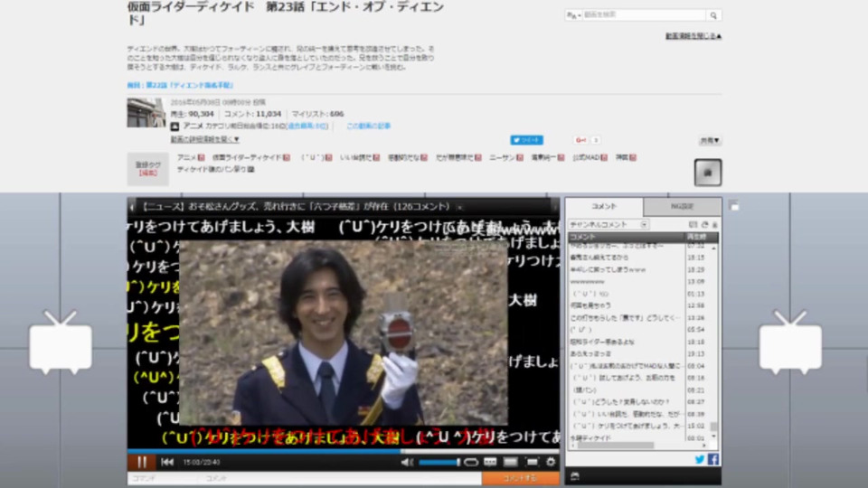Click the small icon right of NG設定 tab
Image resolution: width=868 pixels, height=488 pixels.
pyautogui.click(x=734, y=206)
